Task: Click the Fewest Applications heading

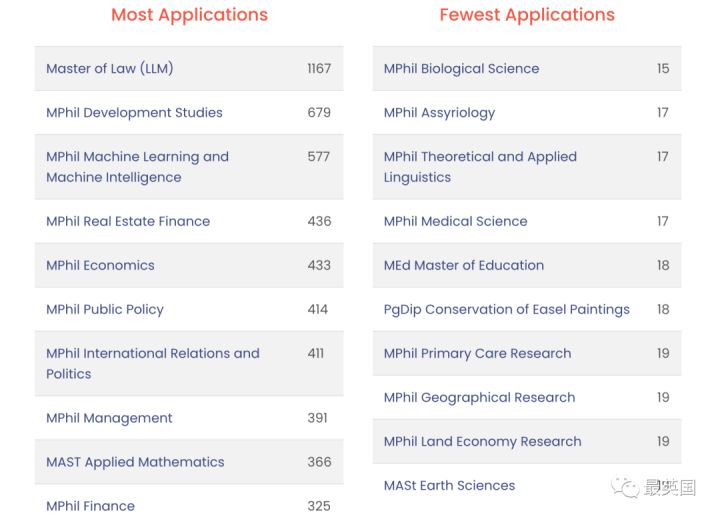Action: 527,15
